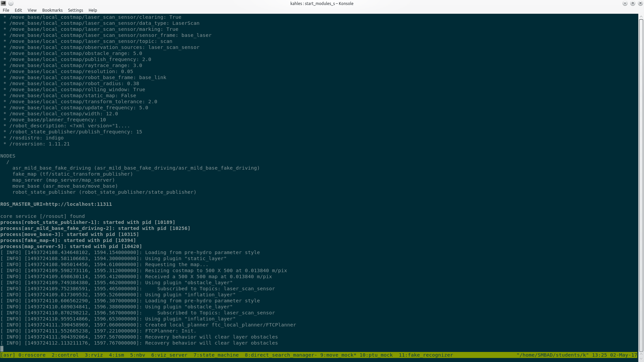This screenshot has width=644, height=362.
Task: Close the Konsole window
Action: click(x=640, y=3)
